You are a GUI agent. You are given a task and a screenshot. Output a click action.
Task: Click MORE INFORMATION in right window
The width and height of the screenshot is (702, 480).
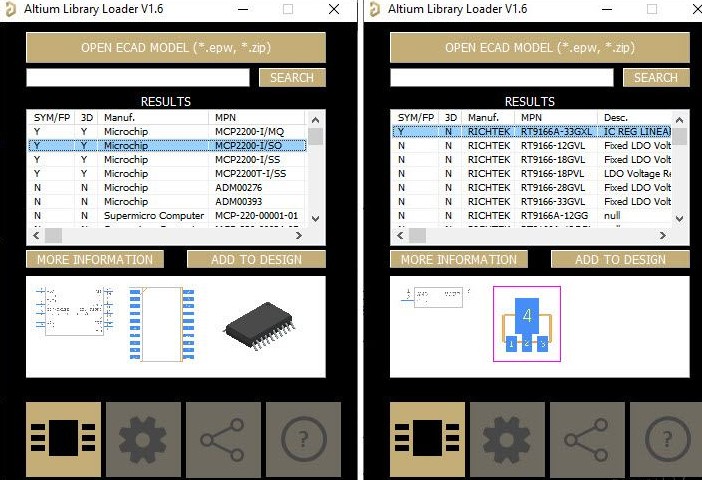[459, 259]
